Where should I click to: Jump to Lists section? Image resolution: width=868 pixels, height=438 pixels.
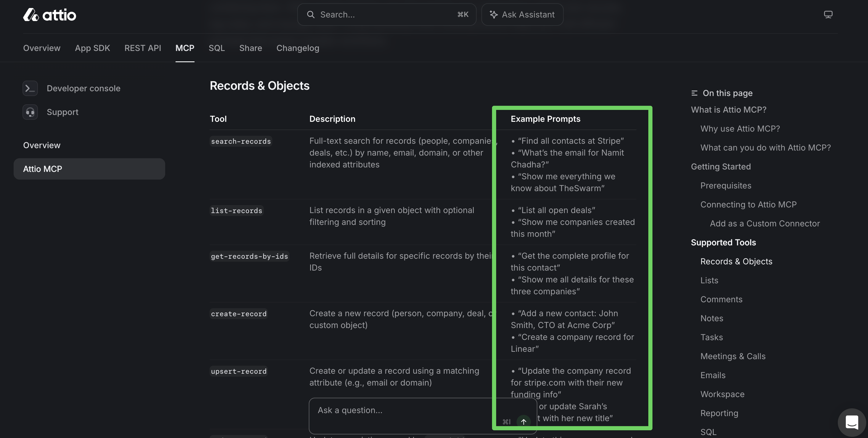tap(709, 280)
